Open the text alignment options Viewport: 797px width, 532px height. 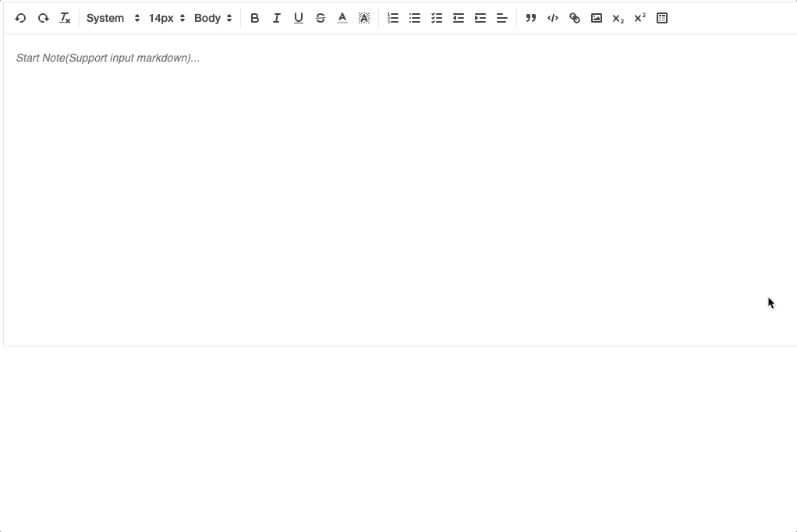tap(502, 18)
